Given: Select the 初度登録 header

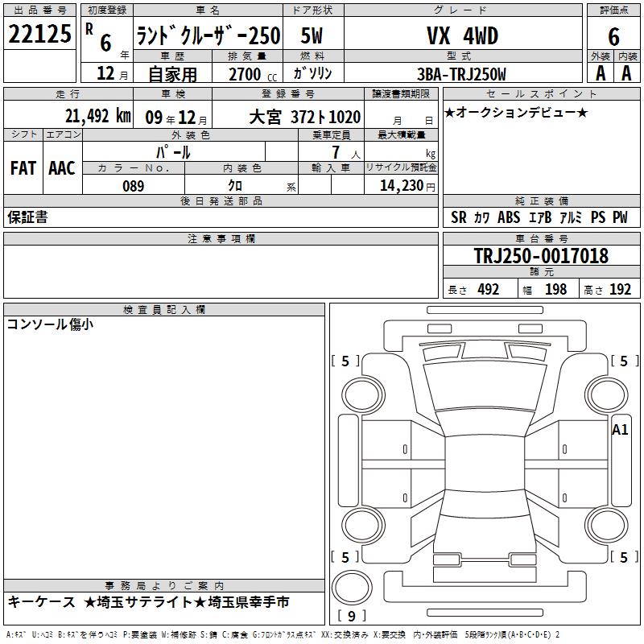Looking at the screenshot, I should (x=107, y=10).
